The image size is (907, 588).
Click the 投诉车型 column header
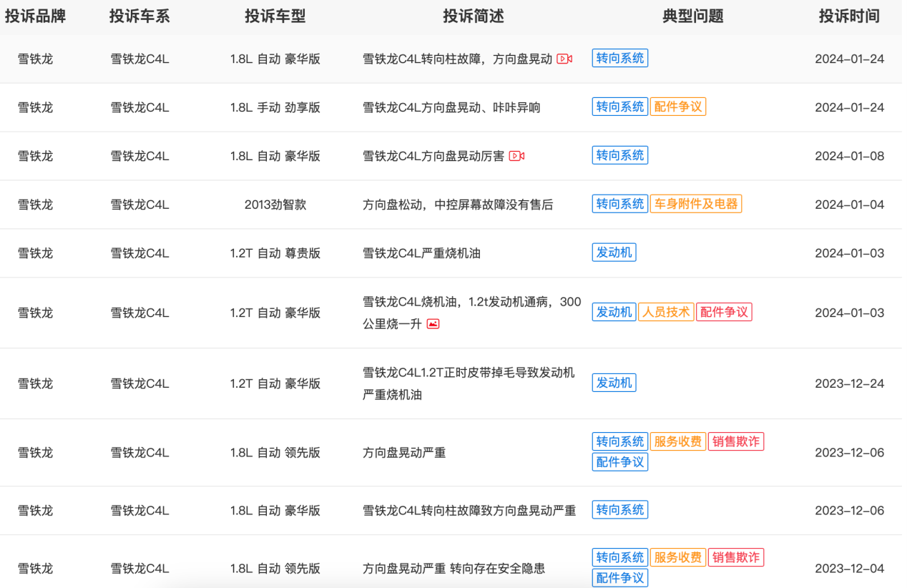[275, 16]
